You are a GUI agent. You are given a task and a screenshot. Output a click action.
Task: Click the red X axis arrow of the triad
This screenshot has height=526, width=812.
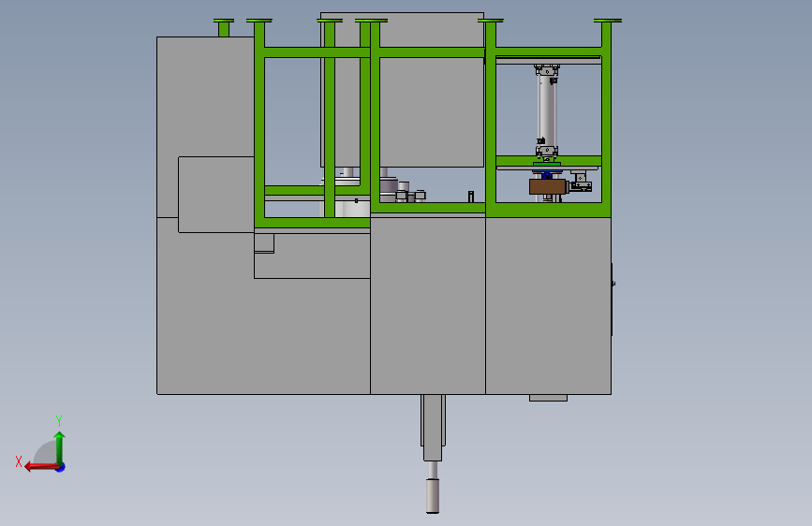point(41,467)
